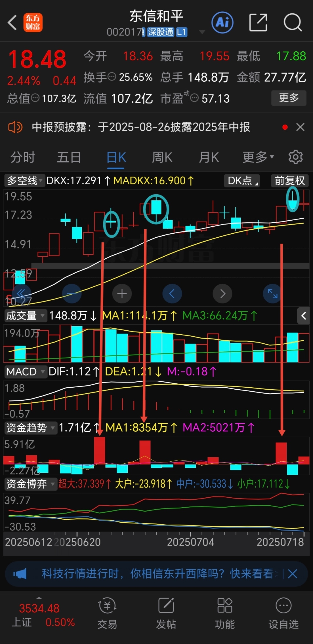Open chart settings gear
This screenshot has height=644, width=313.
(x=295, y=157)
